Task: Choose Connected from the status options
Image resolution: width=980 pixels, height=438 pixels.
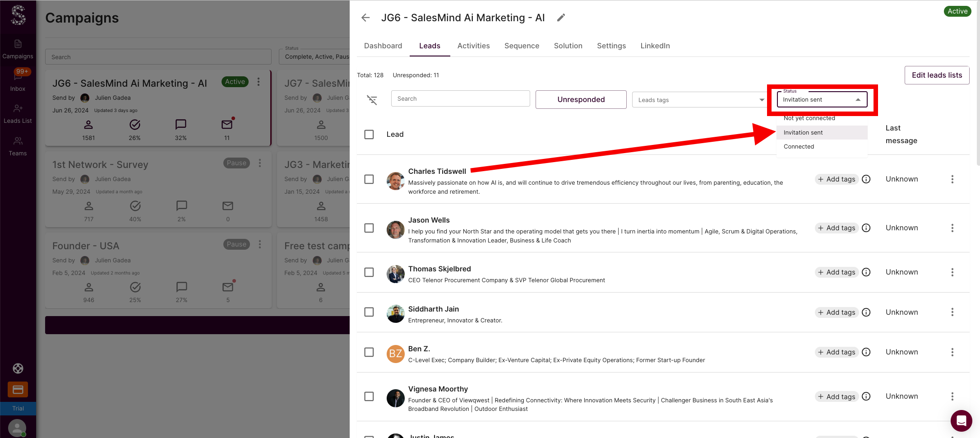Action: point(799,147)
